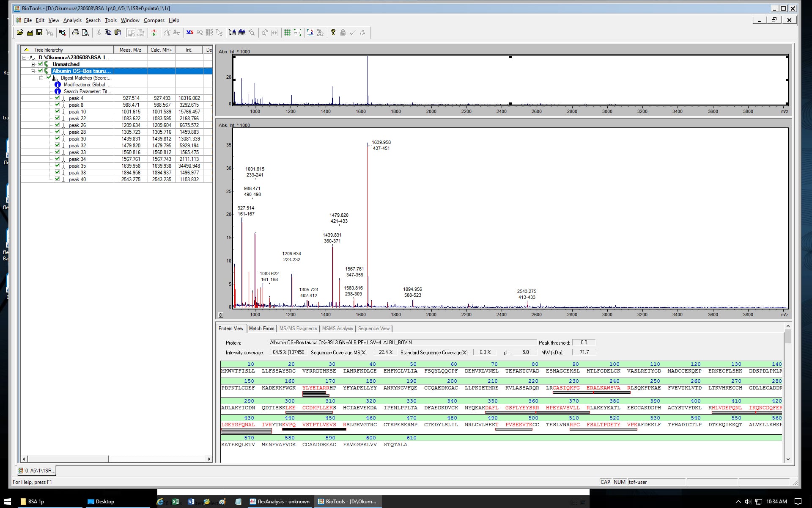Click the green grid toolbar icon
812x508 pixels.
tap(287, 33)
